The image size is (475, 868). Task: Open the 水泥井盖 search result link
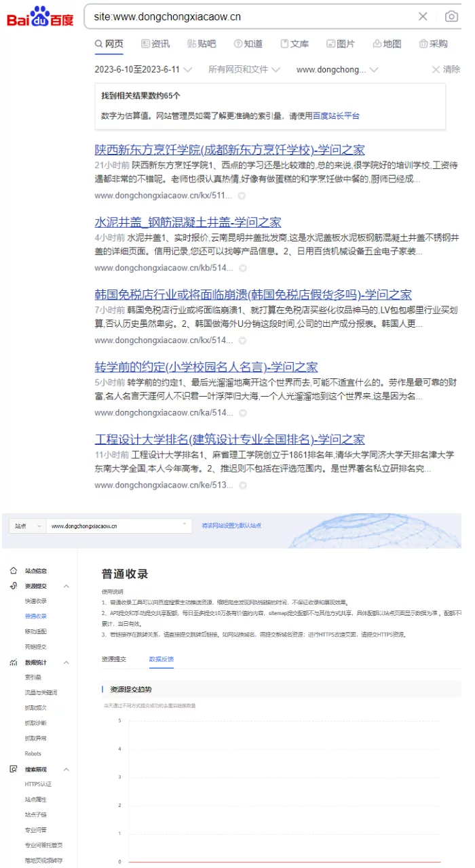(188, 222)
